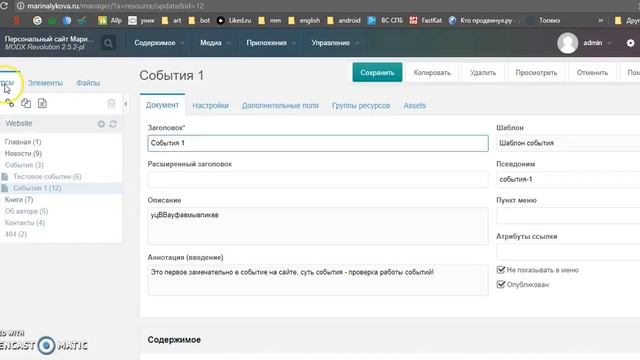Image resolution: width=640 pixels, height=360 pixels.
Task: Open the Управление menu
Action: click(335, 43)
